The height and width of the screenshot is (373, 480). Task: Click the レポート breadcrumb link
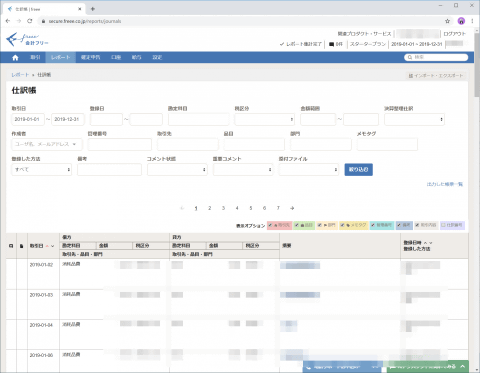(x=20, y=75)
